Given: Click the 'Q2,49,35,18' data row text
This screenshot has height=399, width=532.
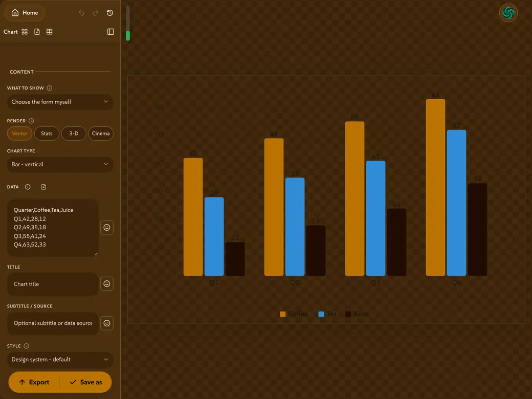Looking at the screenshot, I should (30, 227).
